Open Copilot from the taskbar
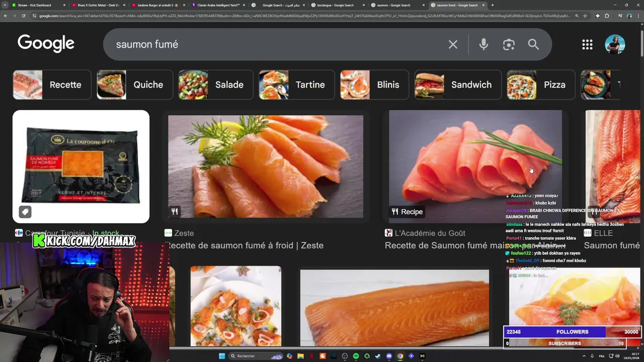This screenshot has height=362, width=644. click(x=289, y=356)
